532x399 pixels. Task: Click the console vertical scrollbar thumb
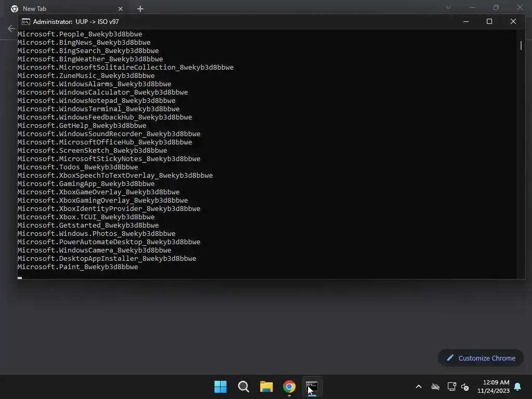pyautogui.click(x=521, y=46)
